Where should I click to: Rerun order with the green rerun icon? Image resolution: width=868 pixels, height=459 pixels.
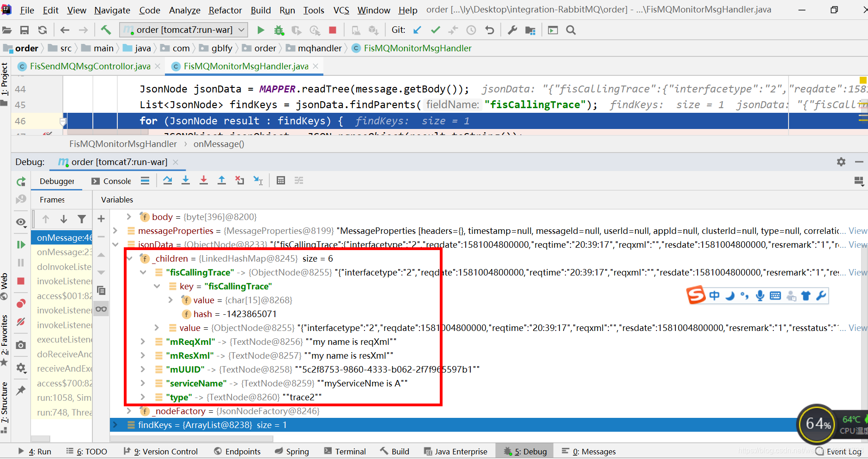(x=21, y=182)
